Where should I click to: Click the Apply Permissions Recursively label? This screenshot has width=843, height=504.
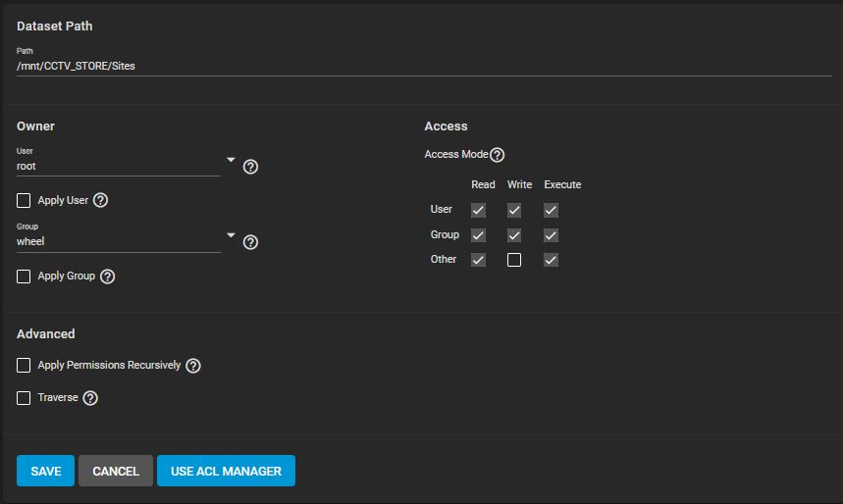(109, 366)
